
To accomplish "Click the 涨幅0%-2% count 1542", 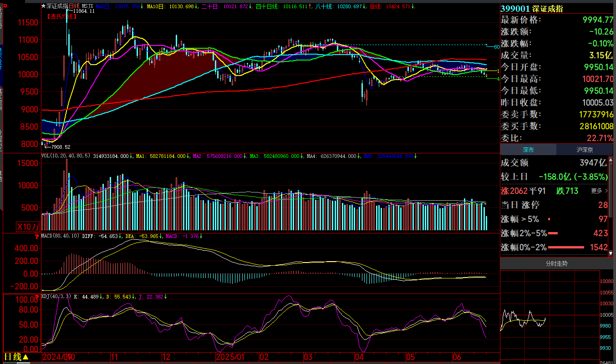I will (598, 248).
